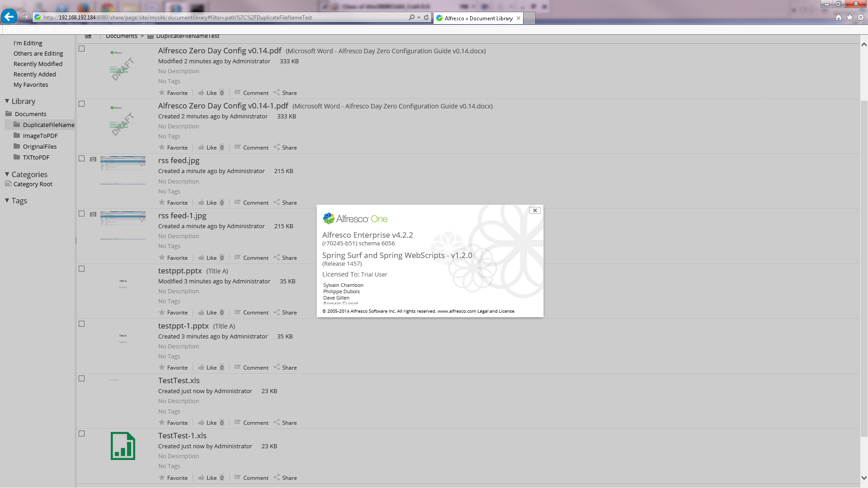
Task: Click DRAFT thumbnail of Alfresco Zero Day Config v0.14.pdf
Action: pyautogui.click(x=123, y=66)
